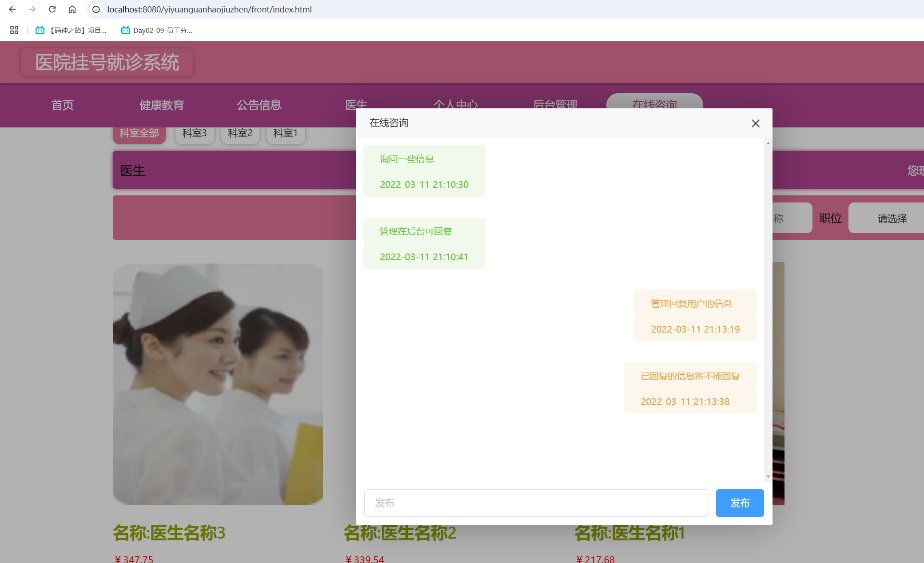Go back with the browser back arrow

tap(12, 9)
